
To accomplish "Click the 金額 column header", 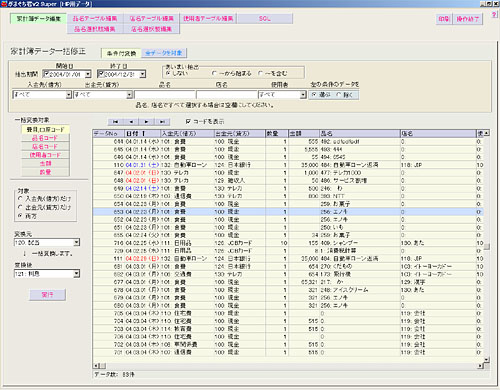I will point(304,133).
